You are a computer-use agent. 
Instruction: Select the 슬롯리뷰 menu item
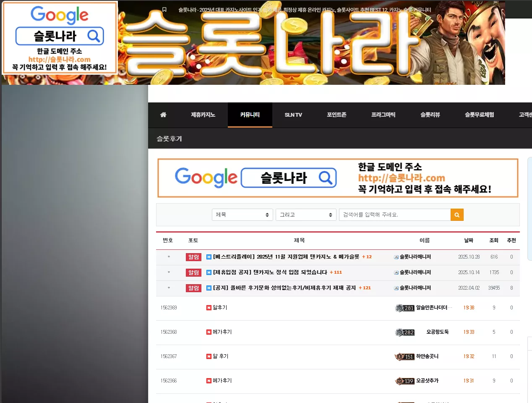430,115
